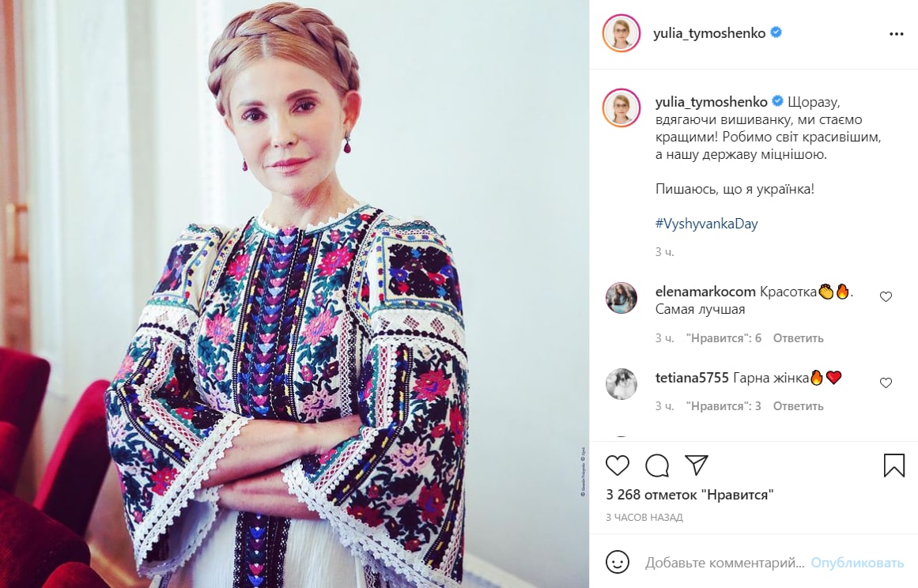Open yulia_tymoshenko profile avatar in header

coord(621,33)
